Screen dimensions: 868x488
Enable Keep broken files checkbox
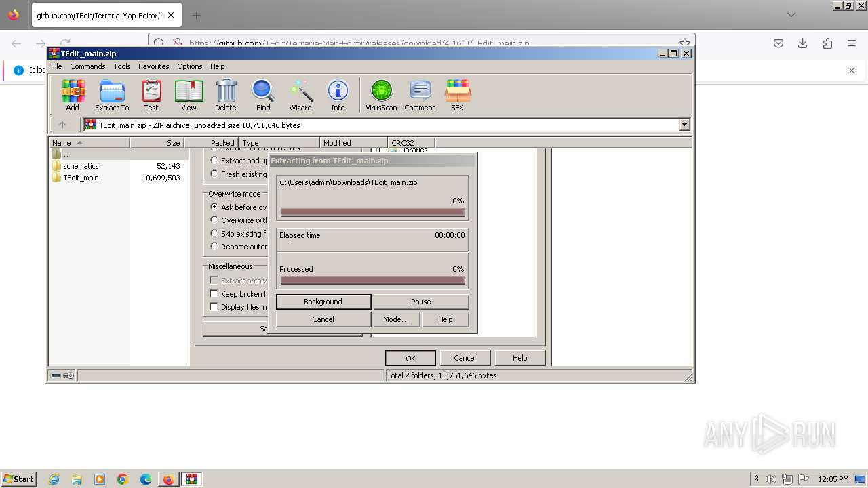(214, 293)
